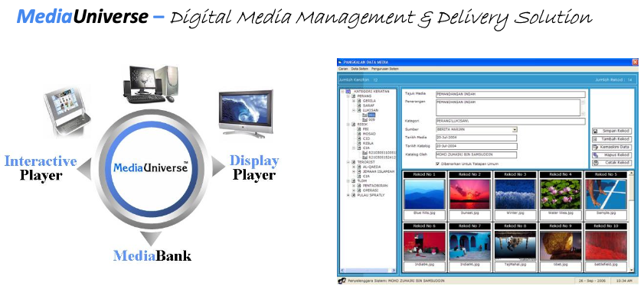Collapse the TERORIST tree node
This screenshot has height=289, width=644.
coord(348,162)
